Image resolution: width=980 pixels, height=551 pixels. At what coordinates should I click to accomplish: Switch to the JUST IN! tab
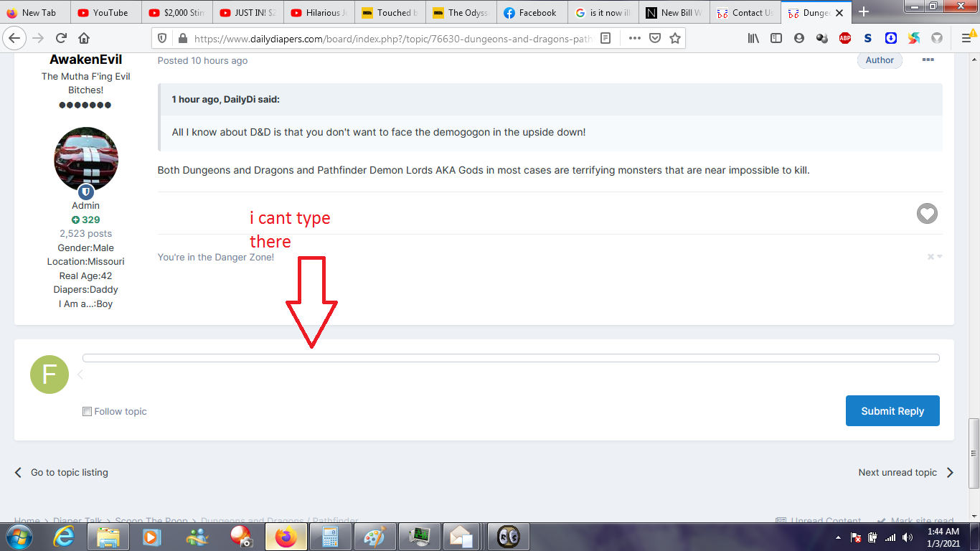click(248, 12)
